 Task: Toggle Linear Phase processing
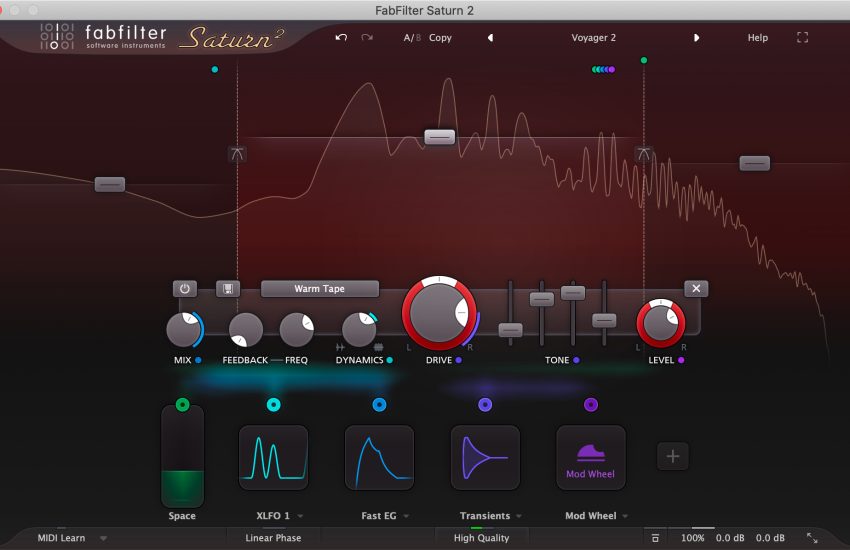[x=273, y=538]
